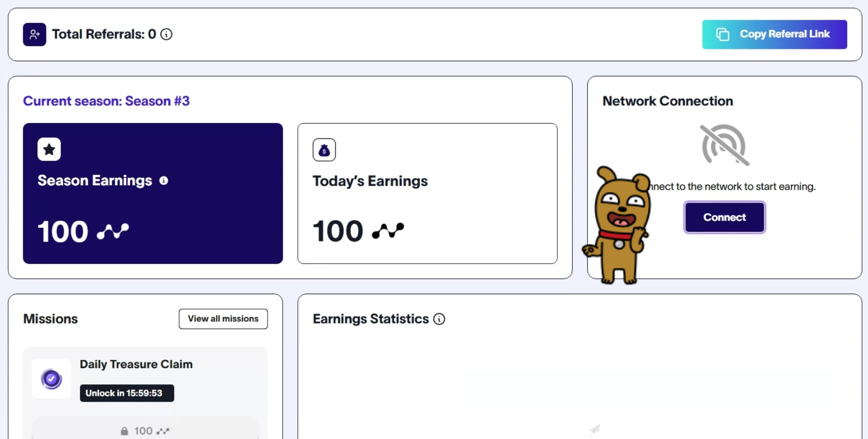Click the Unlock in 15:59:53 timer badge
The width and height of the screenshot is (868, 439).
click(x=127, y=393)
